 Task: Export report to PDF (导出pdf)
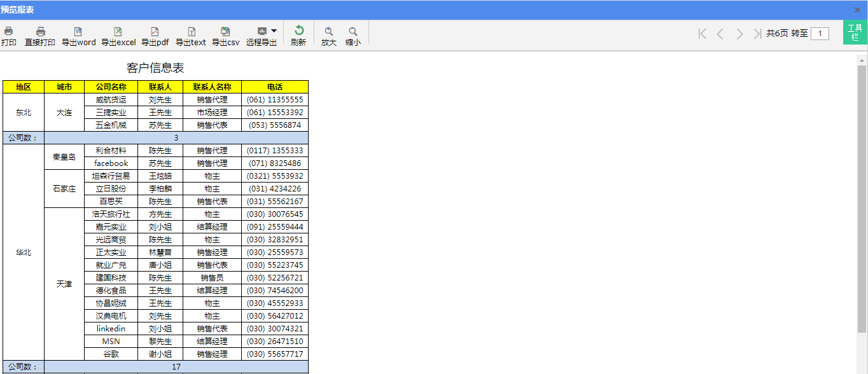[x=155, y=32]
